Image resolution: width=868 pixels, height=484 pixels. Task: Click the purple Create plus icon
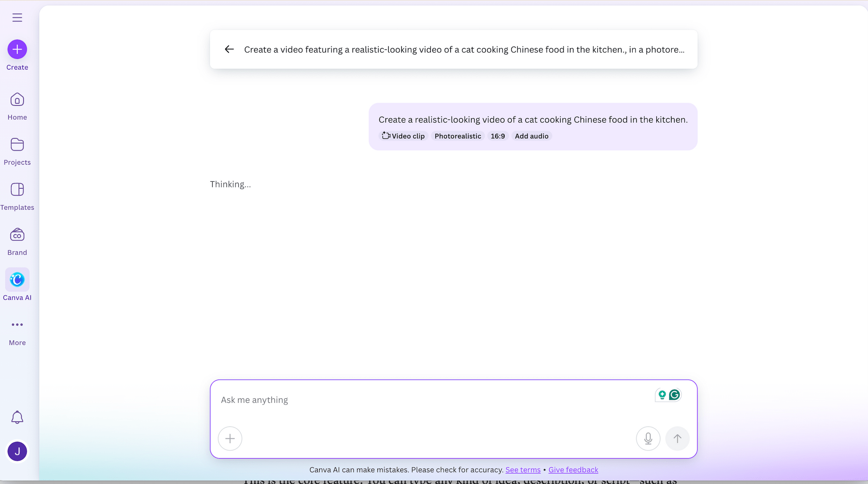17,49
